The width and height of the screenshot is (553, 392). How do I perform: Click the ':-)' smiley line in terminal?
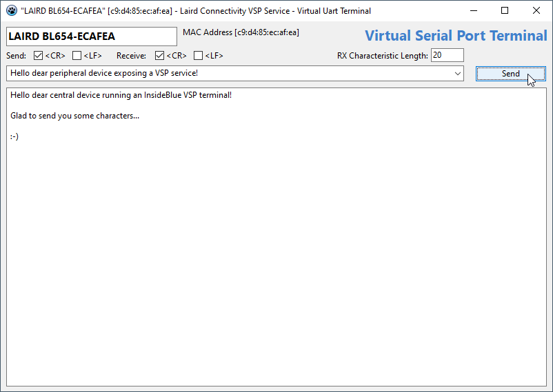tap(14, 137)
